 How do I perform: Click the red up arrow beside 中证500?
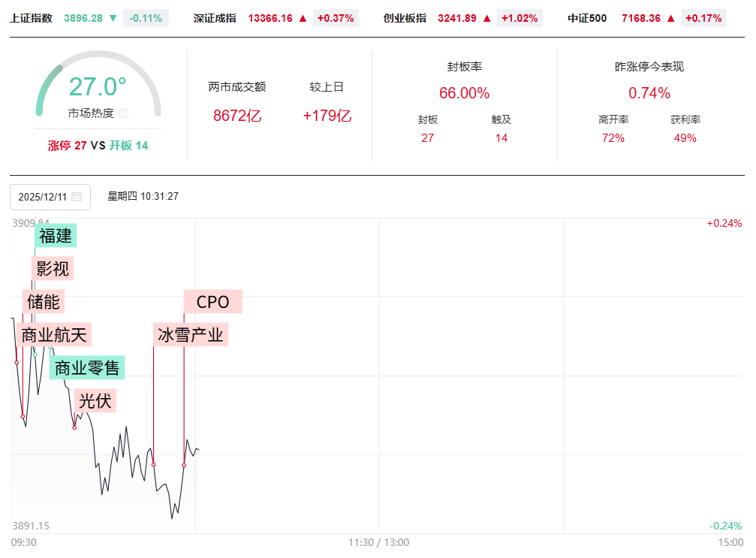[x=671, y=18]
